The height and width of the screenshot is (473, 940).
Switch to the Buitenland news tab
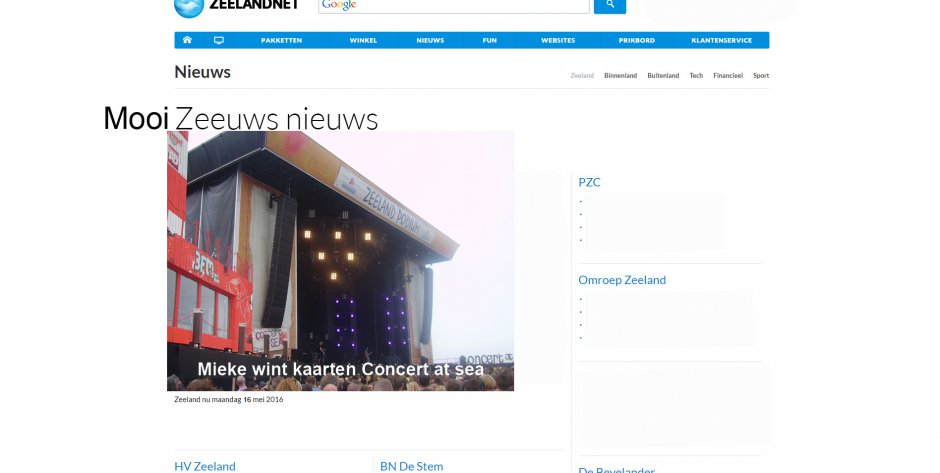point(663,76)
